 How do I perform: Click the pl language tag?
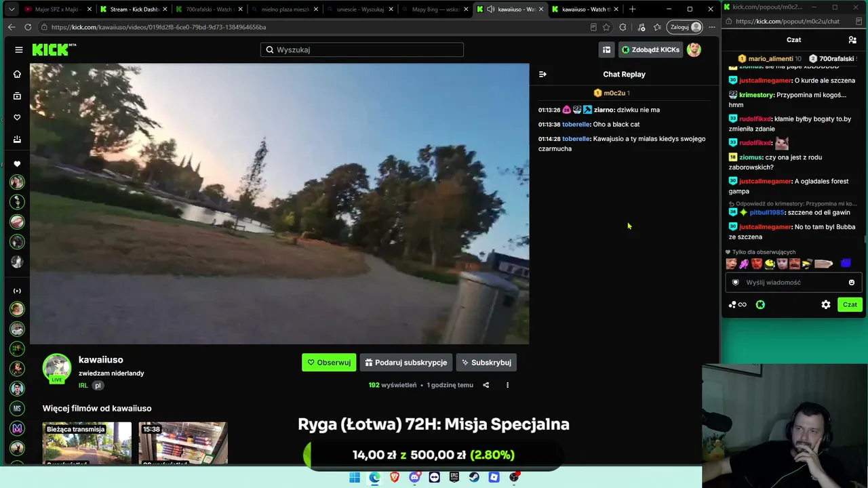tap(98, 386)
